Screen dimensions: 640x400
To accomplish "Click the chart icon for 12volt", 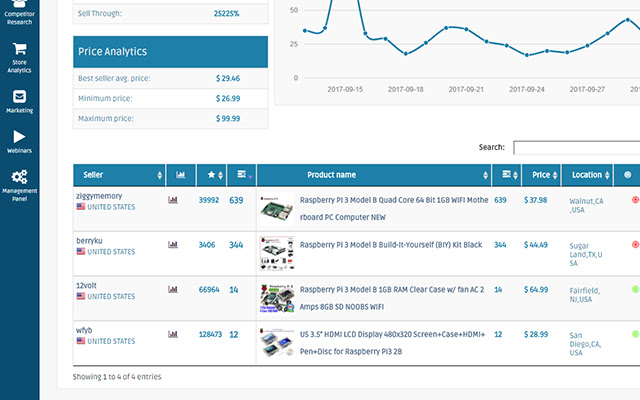I will pos(173,290).
